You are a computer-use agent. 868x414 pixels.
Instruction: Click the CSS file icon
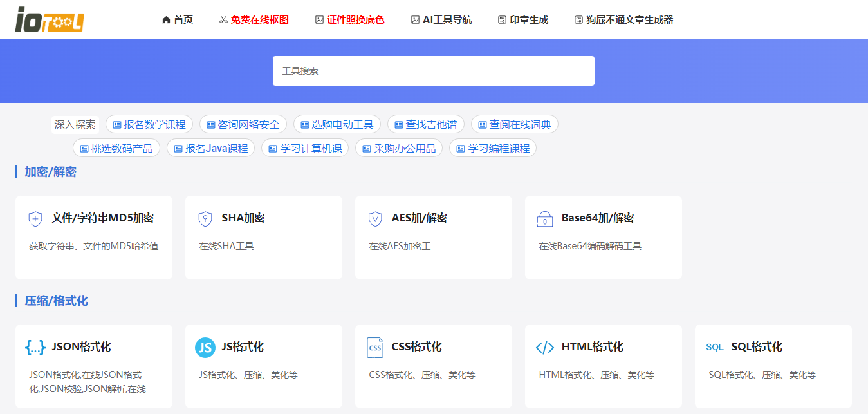[375, 348]
